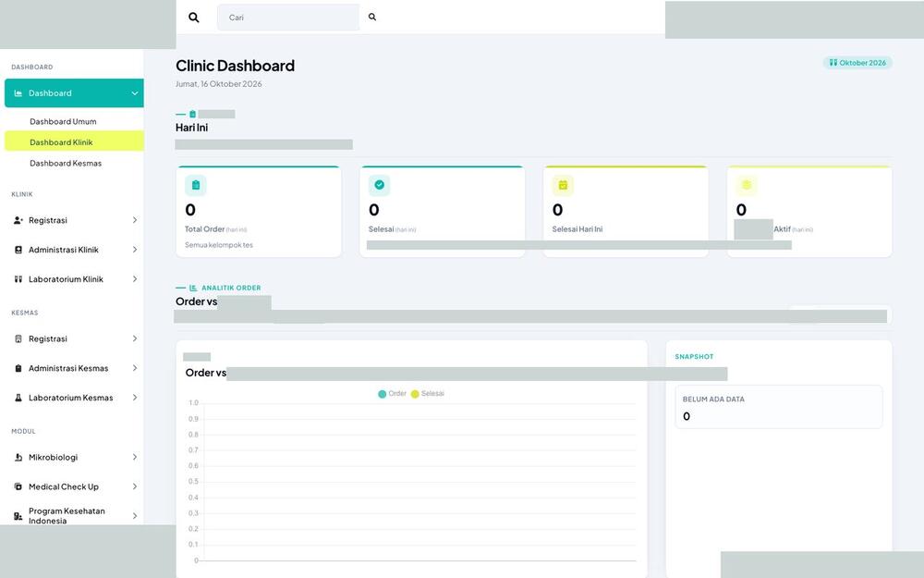Click Administrasi Klinik icon

pos(18,250)
